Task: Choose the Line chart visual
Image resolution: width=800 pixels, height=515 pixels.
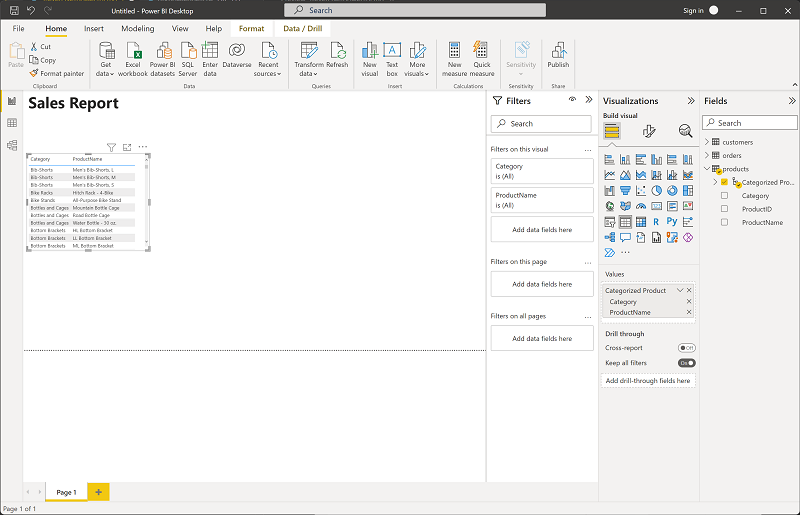Action: point(610,175)
